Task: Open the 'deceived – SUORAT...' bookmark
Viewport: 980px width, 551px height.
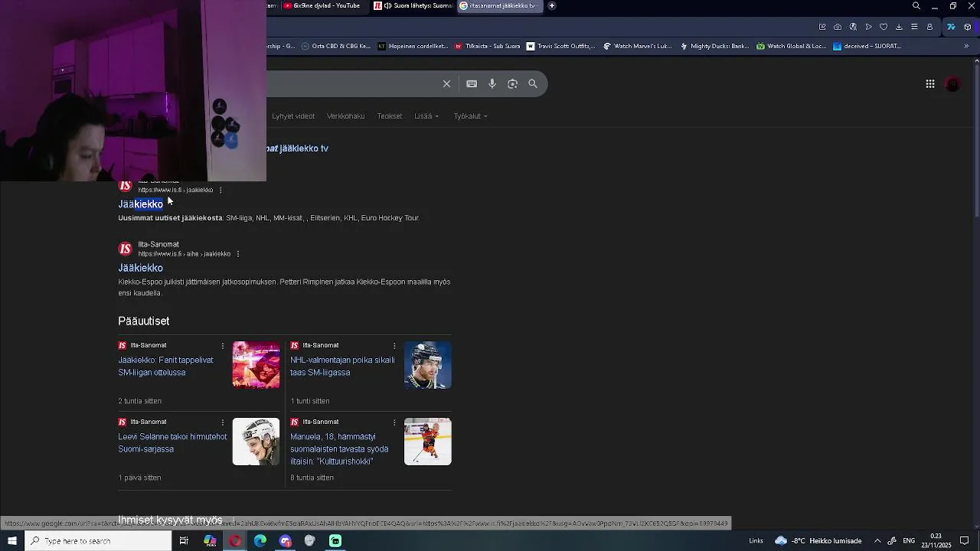Action: pyautogui.click(x=867, y=46)
